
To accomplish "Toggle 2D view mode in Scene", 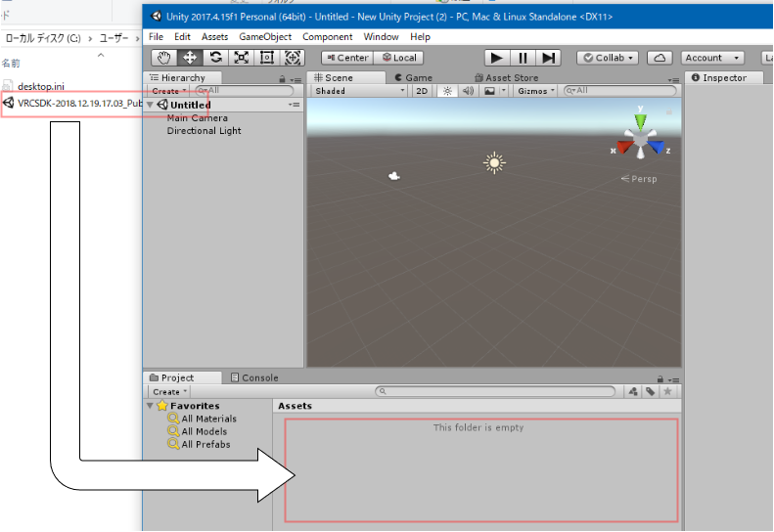I will click(x=422, y=91).
